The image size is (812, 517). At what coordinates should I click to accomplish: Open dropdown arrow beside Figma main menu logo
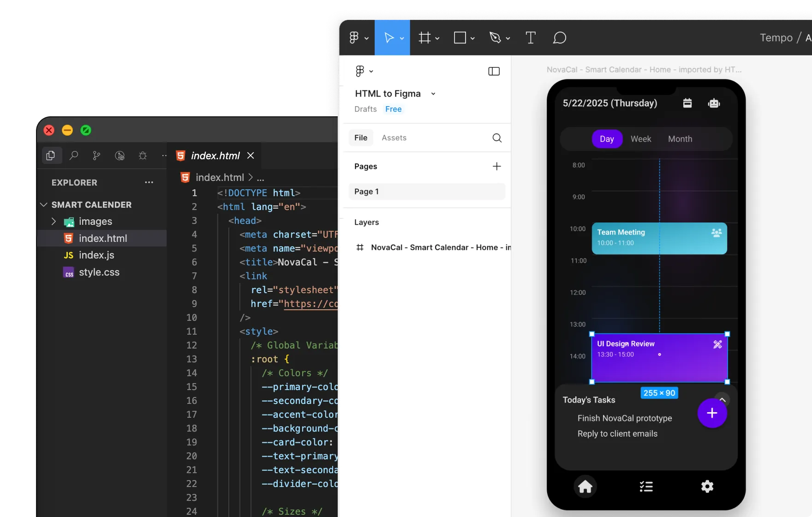[x=367, y=38]
